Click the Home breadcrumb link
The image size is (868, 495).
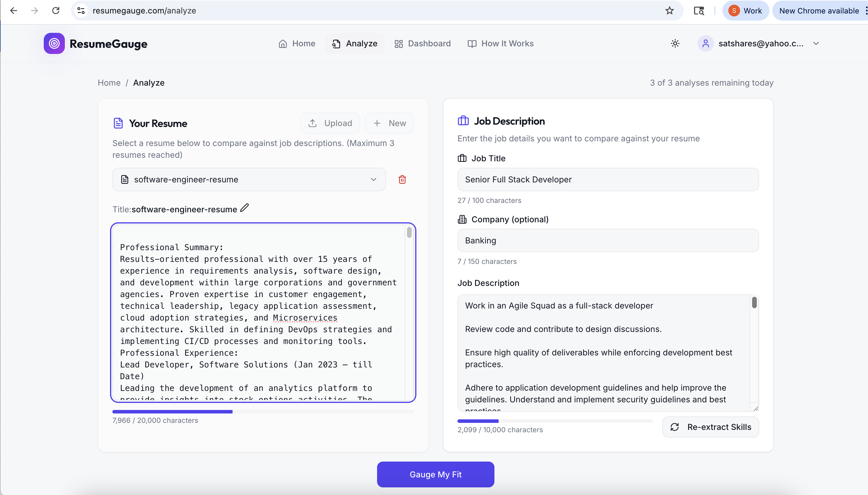[109, 83]
